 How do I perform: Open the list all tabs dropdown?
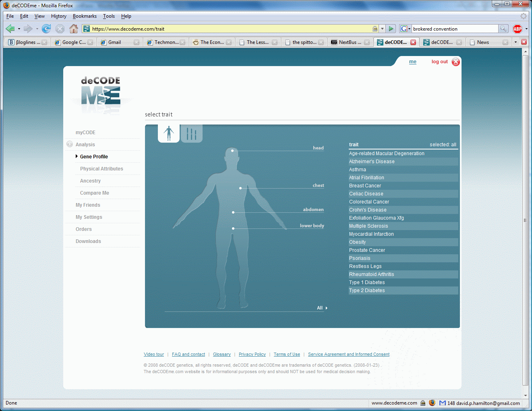pos(515,42)
